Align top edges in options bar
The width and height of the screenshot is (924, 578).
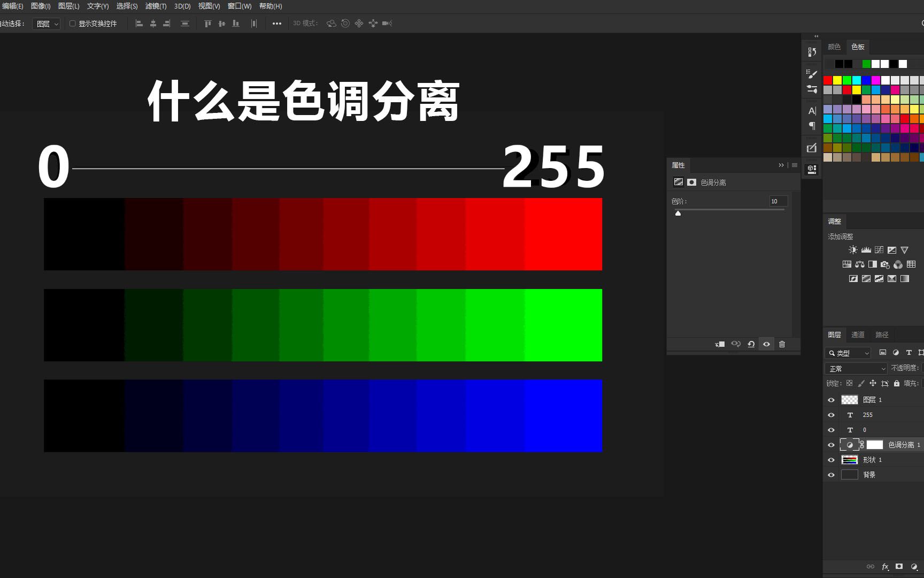click(x=208, y=24)
